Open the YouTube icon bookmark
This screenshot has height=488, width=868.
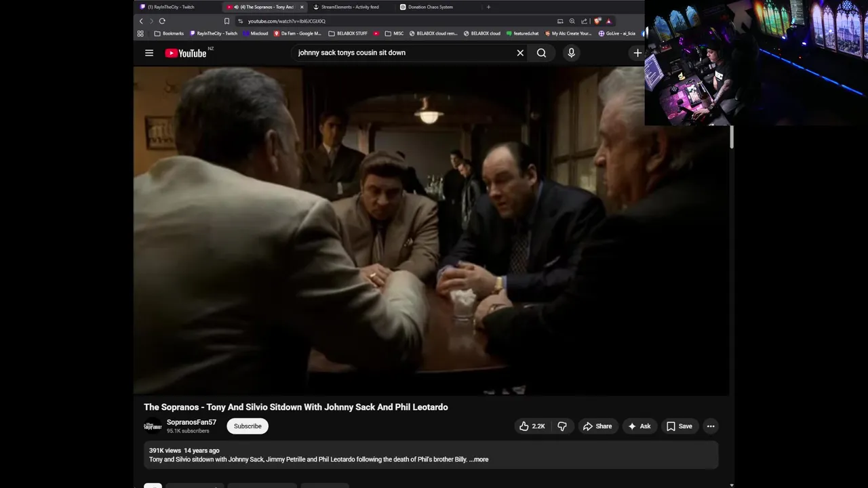[x=376, y=33]
